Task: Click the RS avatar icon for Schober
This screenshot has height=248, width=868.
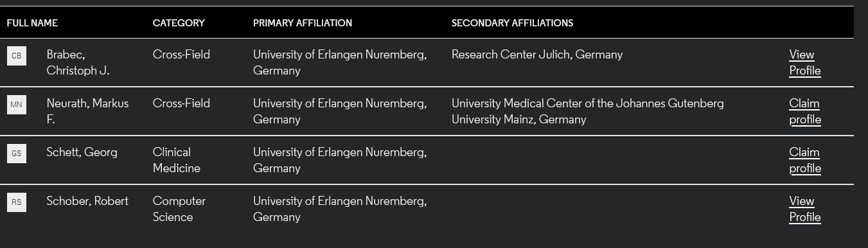Action: click(17, 202)
